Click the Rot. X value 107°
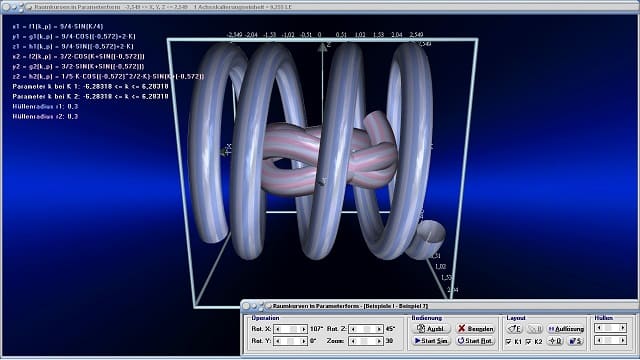Viewport: 640px width, 360px height. point(316,329)
